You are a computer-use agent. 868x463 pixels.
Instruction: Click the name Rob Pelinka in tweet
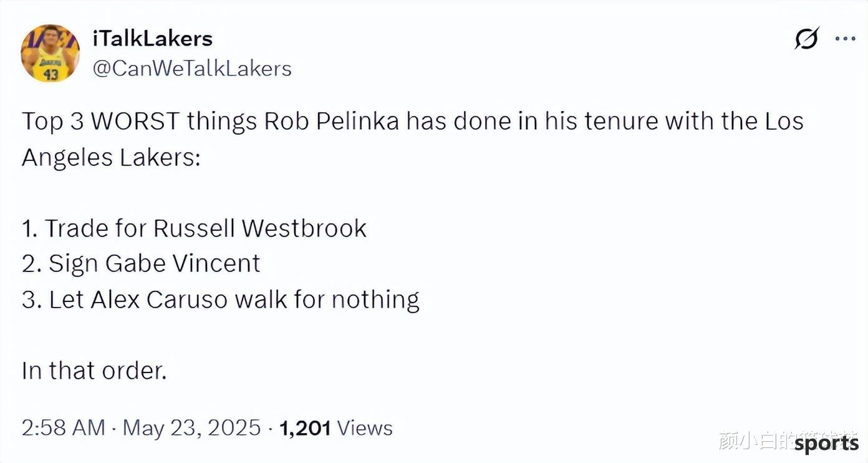click(332, 121)
